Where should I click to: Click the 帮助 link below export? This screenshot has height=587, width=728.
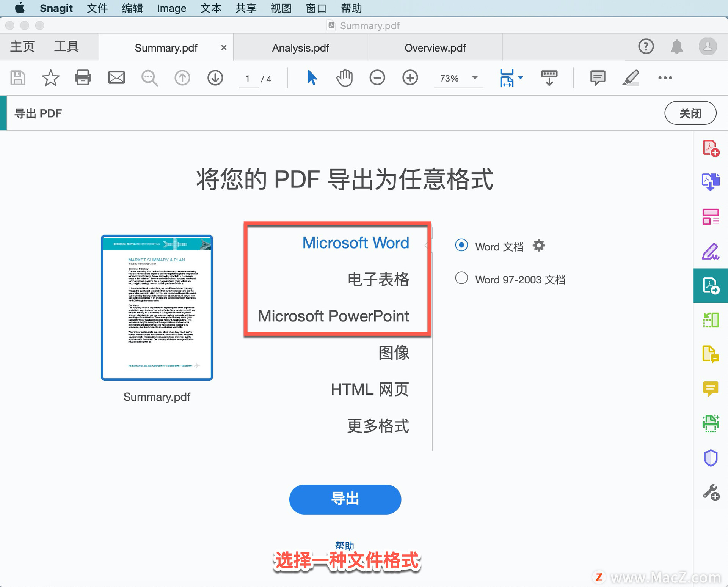point(345,545)
